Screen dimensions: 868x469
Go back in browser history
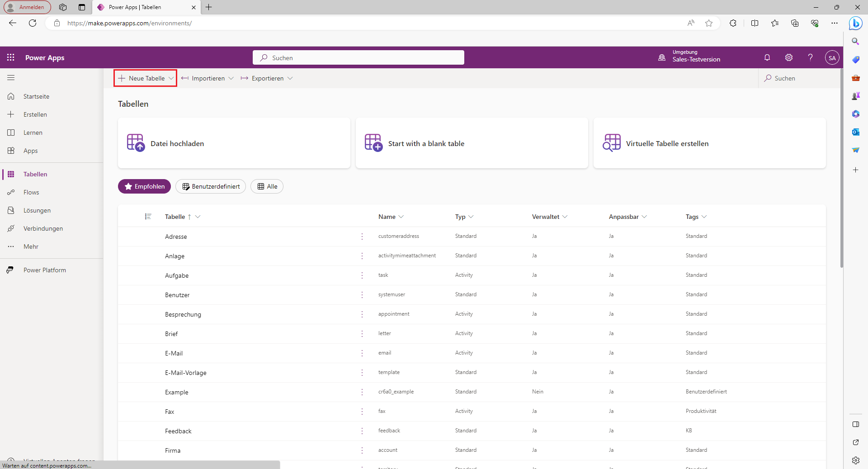coord(13,23)
